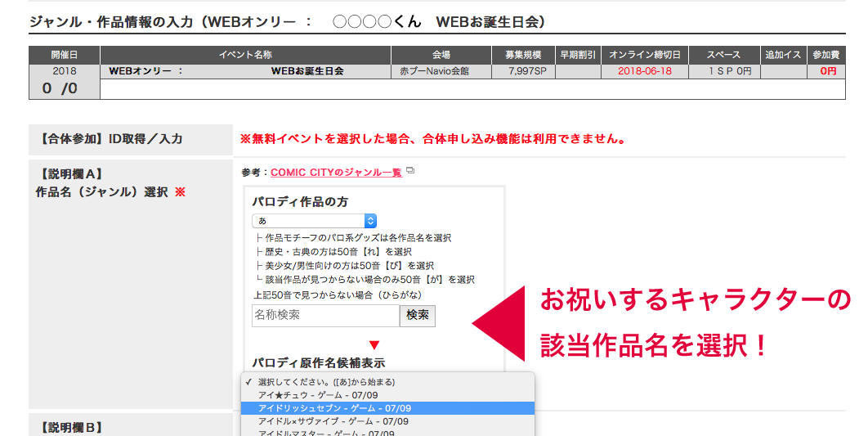Click the external-link icon beside ジャンル一覧

(x=410, y=171)
